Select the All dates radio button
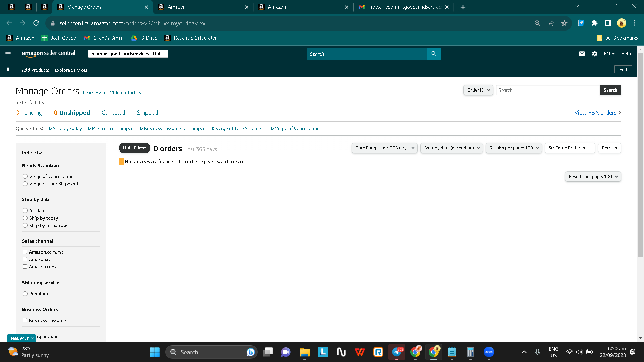Viewport: 644px width, 362px height. click(25, 210)
